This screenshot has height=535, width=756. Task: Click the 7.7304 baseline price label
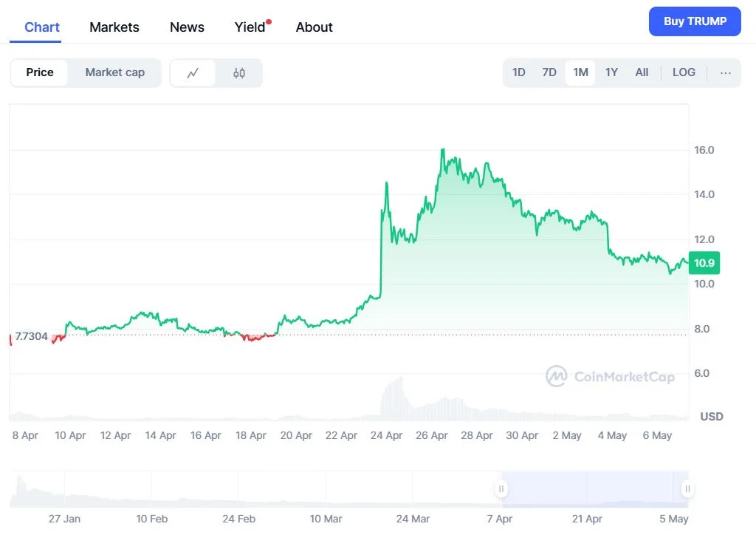[31, 336]
